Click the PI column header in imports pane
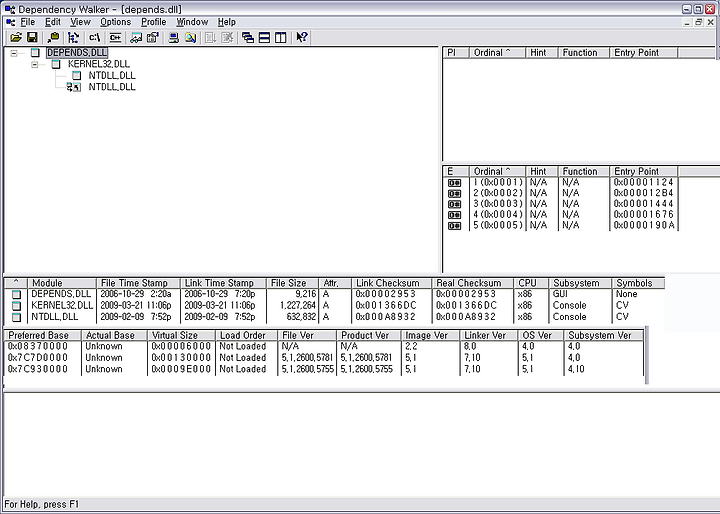 point(456,53)
